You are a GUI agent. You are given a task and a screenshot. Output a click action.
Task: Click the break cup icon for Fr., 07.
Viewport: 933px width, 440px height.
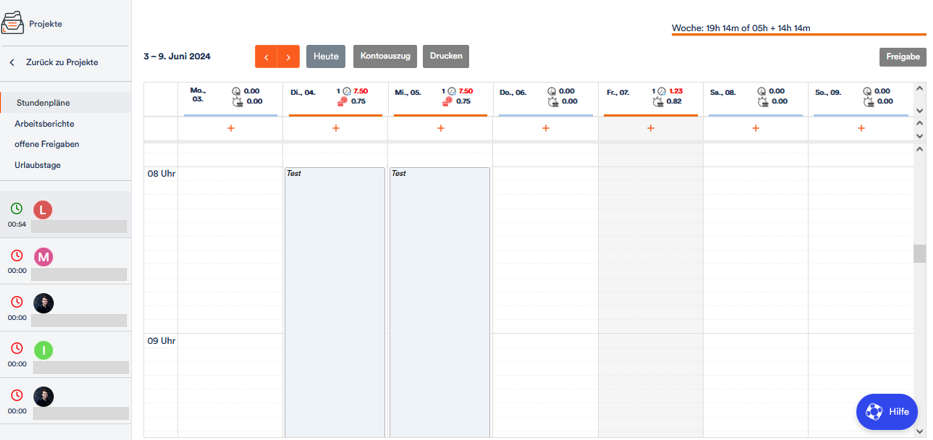pyautogui.click(x=658, y=102)
